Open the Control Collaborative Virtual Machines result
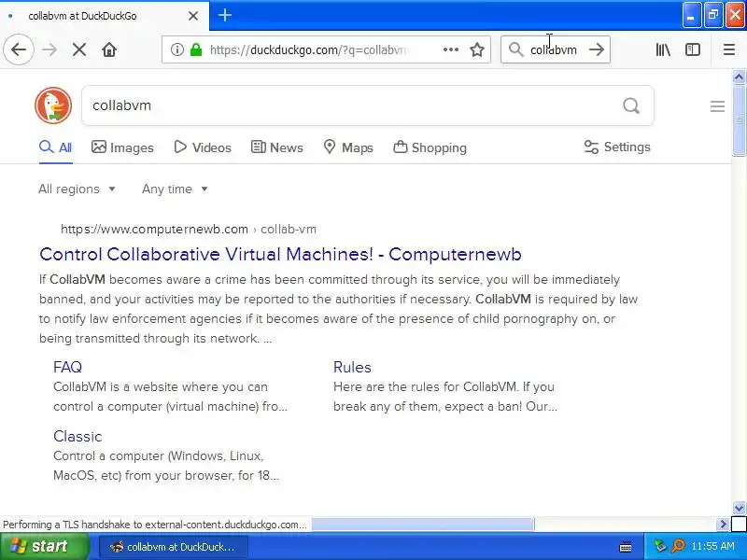The image size is (747, 560). [280, 254]
